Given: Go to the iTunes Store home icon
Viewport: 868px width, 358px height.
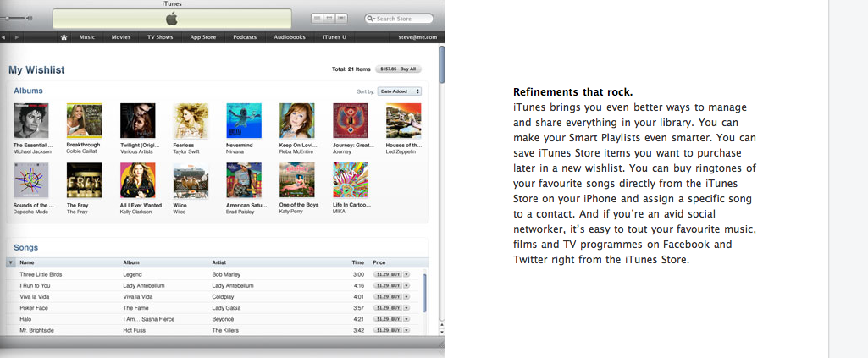Looking at the screenshot, I should 64,37.
